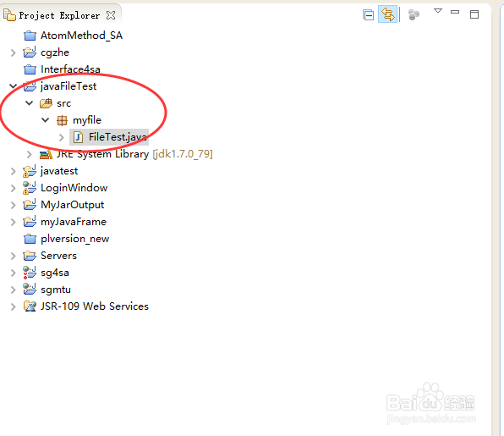Click the javatest project warning icon
504x436 pixels.
(x=30, y=171)
